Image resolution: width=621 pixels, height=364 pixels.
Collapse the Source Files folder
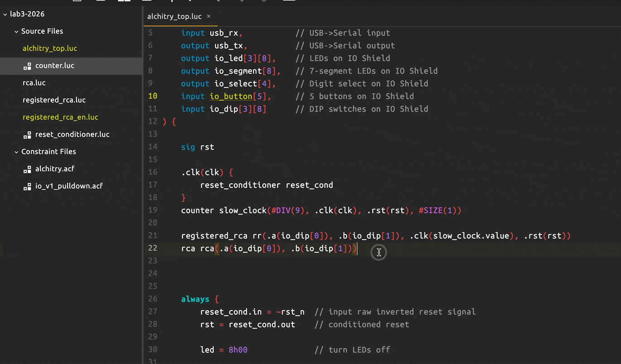[16, 31]
